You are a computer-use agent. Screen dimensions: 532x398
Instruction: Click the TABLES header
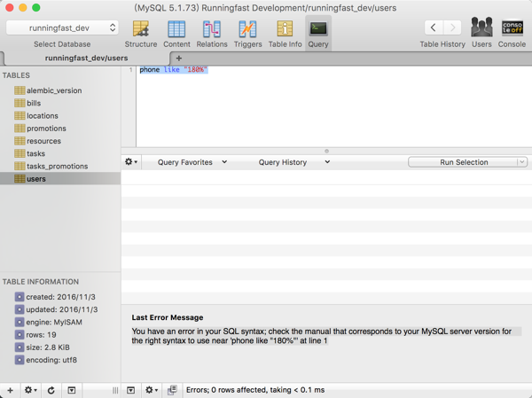(x=16, y=75)
